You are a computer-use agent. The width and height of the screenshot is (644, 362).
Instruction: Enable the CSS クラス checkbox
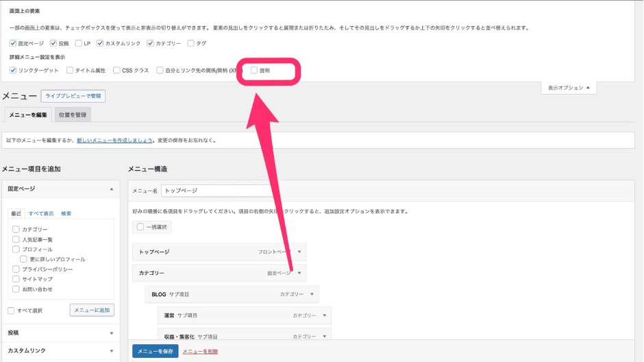click(116, 70)
